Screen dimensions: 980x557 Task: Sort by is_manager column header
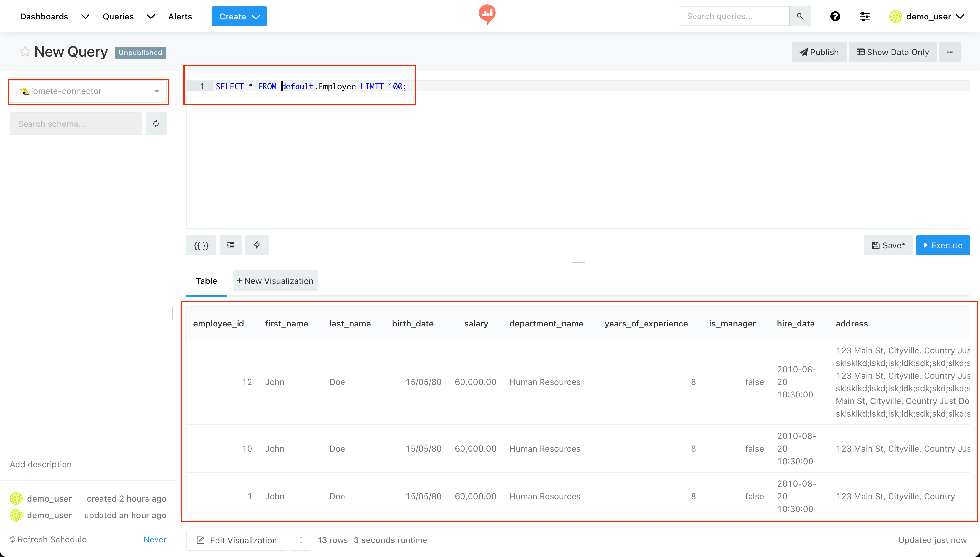(x=732, y=323)
